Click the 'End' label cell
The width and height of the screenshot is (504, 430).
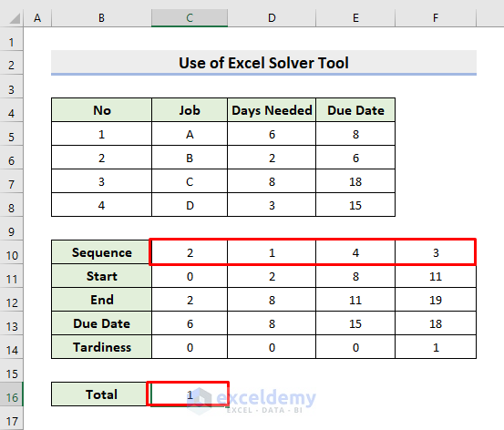[101, 300]
